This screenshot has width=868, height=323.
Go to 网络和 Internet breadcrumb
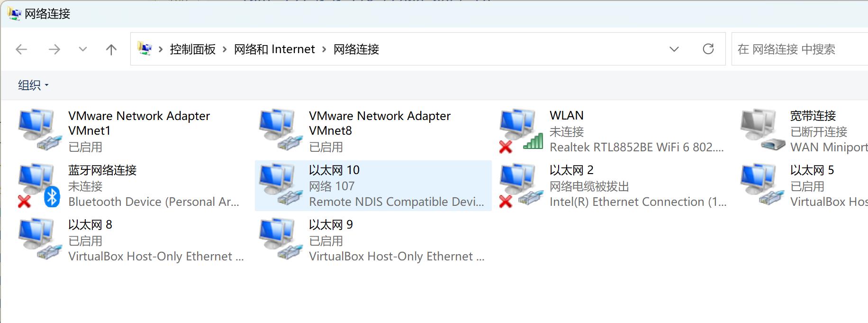click(274, 49)
